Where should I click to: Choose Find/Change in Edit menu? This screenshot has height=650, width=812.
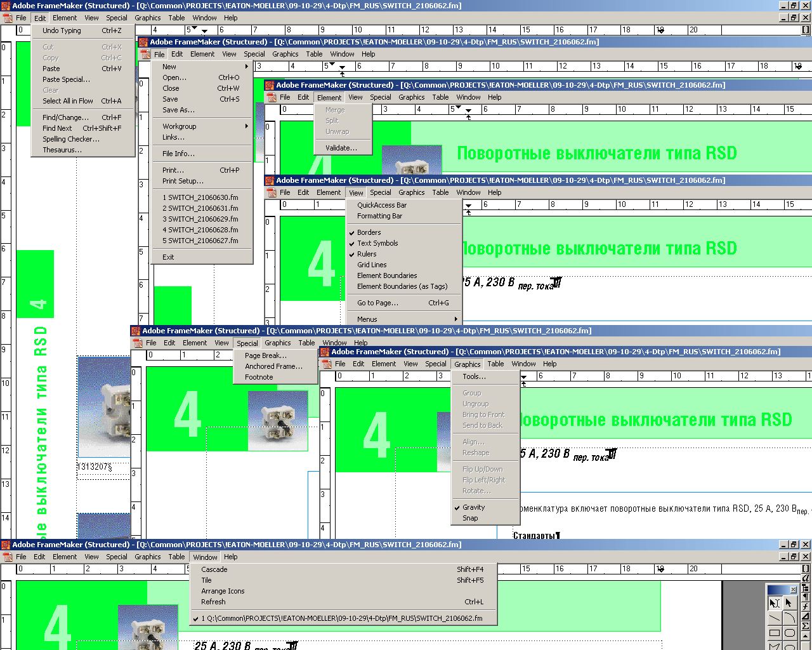click(x=82, y=117)
